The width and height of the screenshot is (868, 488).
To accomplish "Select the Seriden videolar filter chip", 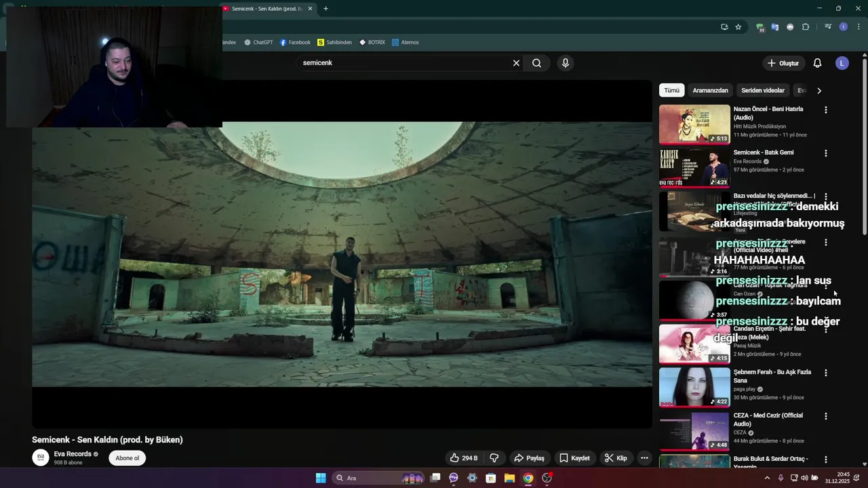I will point(763,91).
